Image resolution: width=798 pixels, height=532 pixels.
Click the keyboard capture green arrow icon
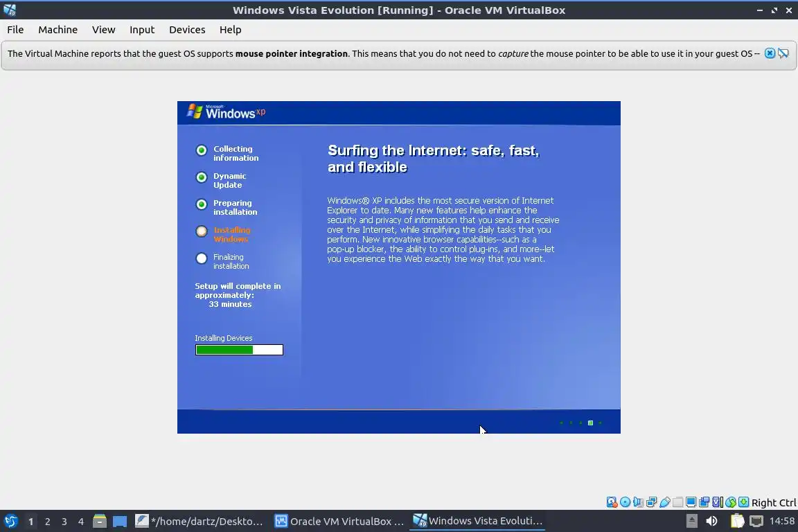743,502
